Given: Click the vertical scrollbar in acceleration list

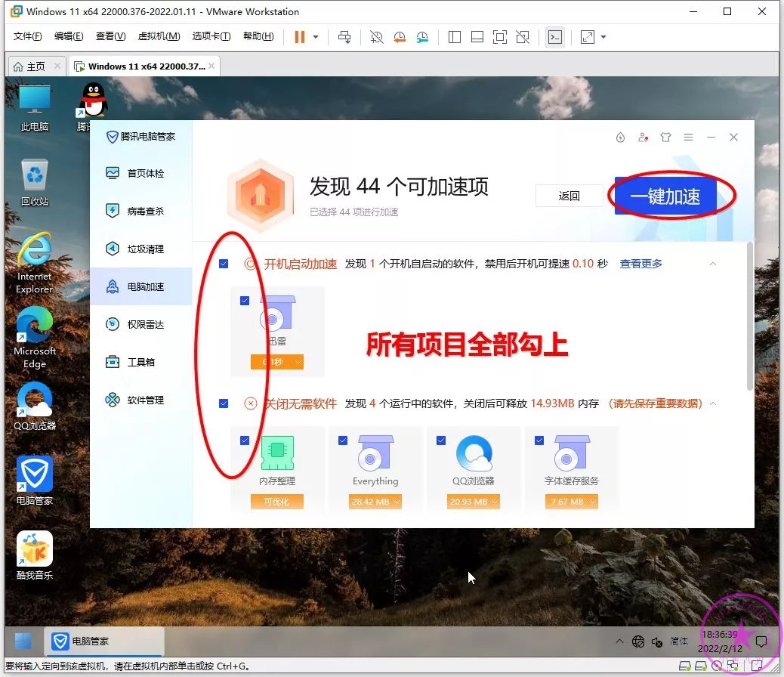Looking at the screenshot, I should 749,317.
